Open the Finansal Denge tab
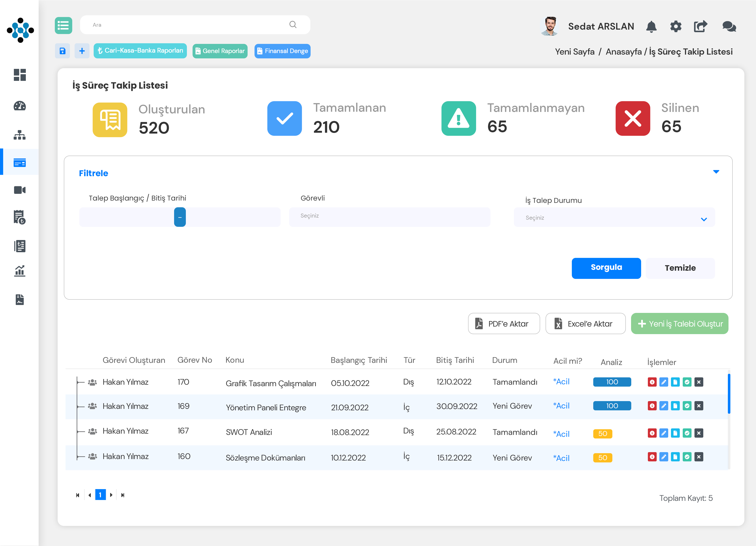 (282, 51)
